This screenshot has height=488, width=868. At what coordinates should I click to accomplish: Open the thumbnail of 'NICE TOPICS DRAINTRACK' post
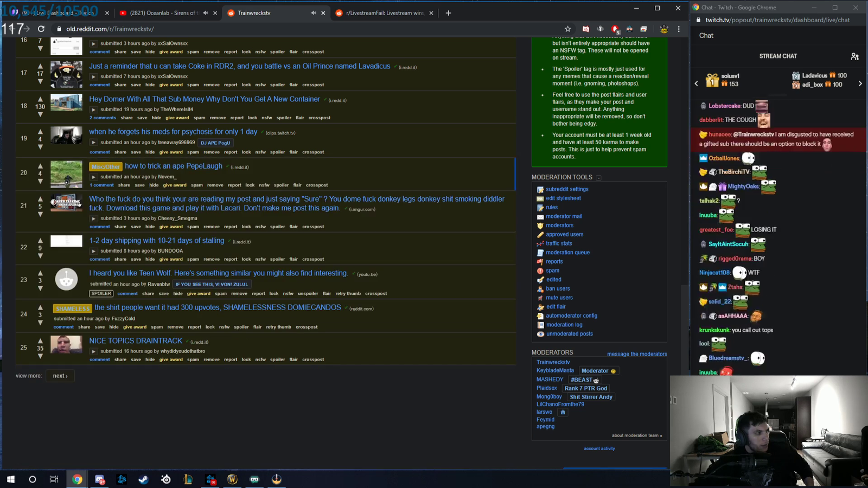coord(66,344)
